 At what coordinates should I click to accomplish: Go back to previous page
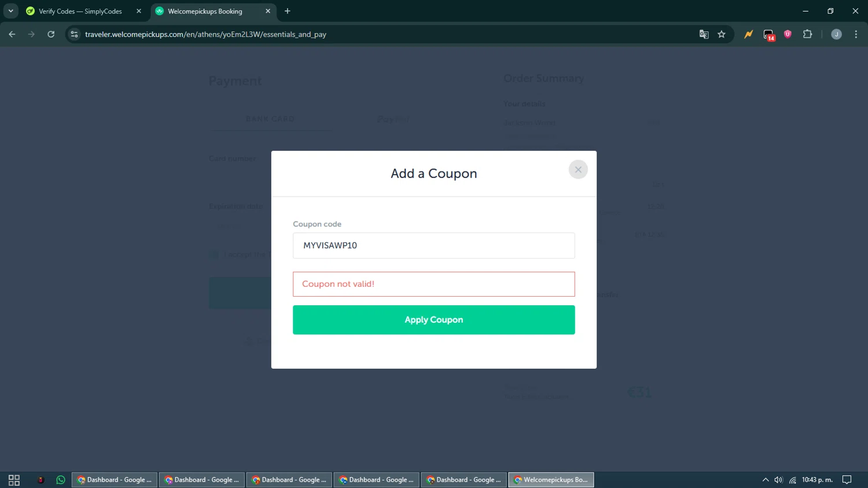click(x=12, y=34)
